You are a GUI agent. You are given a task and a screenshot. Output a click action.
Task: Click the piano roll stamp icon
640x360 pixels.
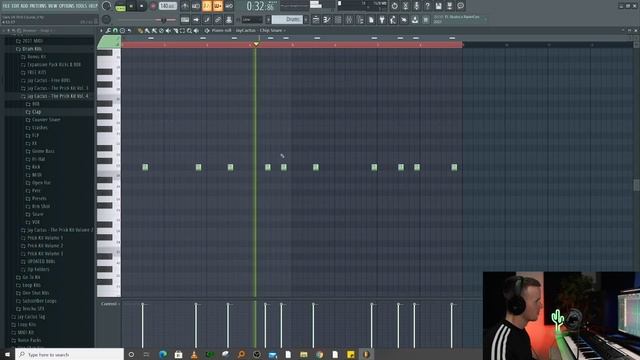(x=122, y=31)
